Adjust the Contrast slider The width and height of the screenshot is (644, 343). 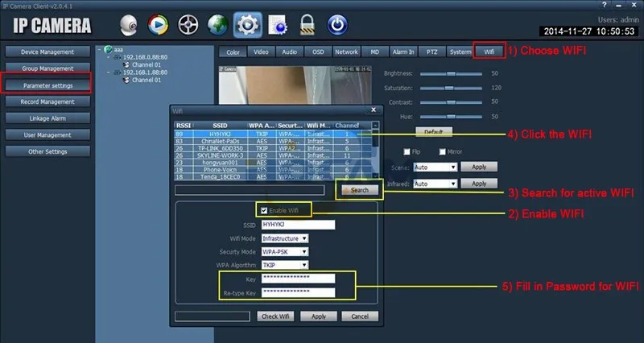(x=451, y=102)
